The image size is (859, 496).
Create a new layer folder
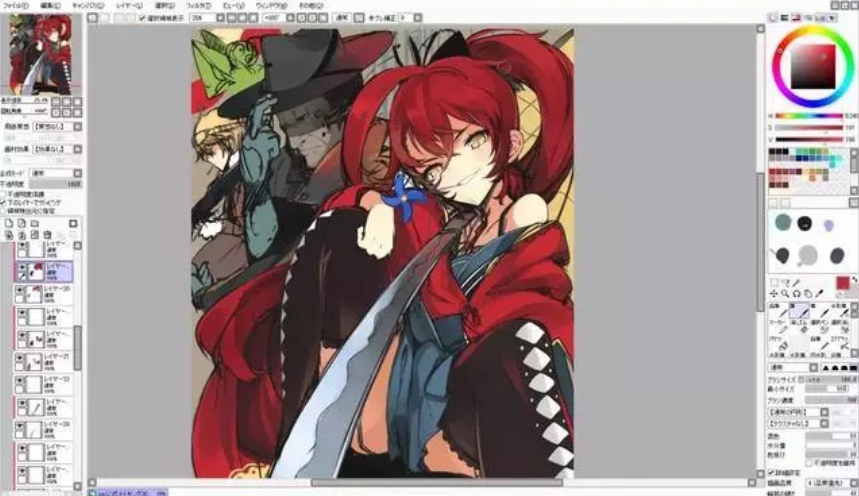coord(35,223)
